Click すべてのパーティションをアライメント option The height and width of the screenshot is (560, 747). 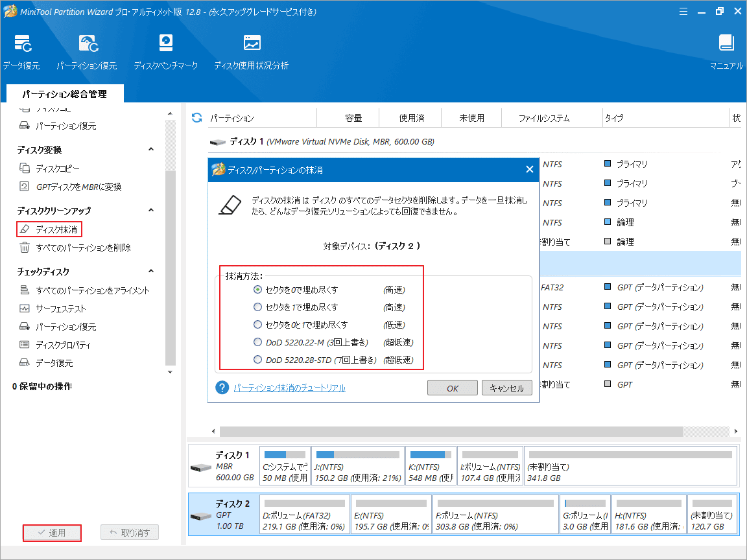pyautogui.click(x=84, y=290)
